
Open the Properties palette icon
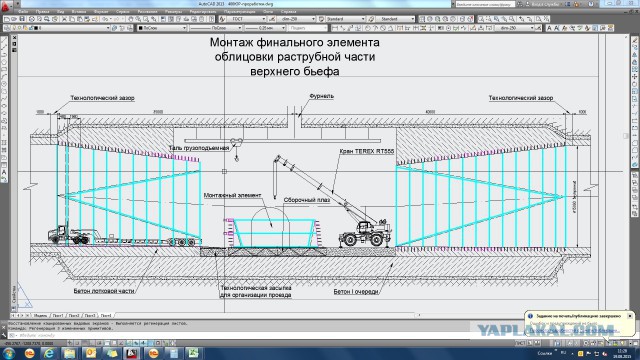163,19
